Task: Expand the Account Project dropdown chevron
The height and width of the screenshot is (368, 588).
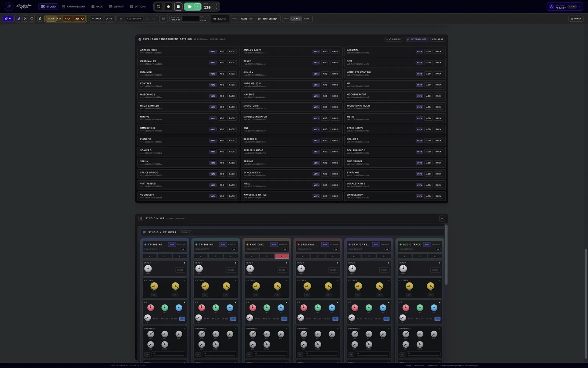Action: [580, 7]
